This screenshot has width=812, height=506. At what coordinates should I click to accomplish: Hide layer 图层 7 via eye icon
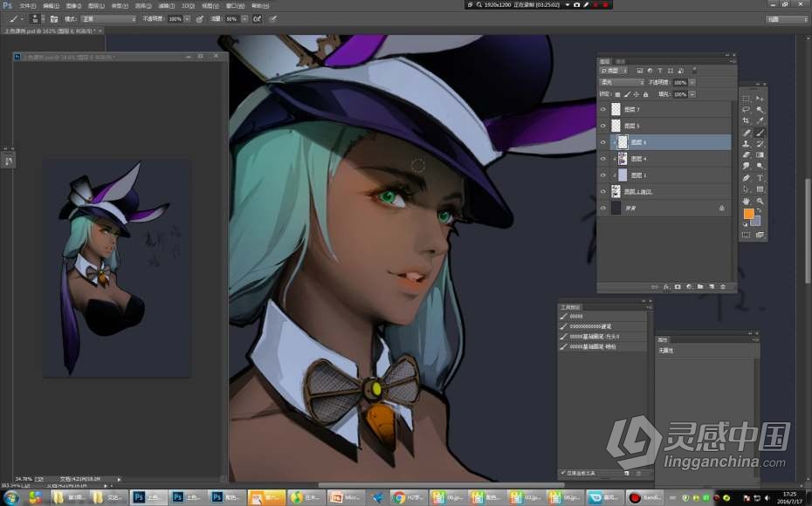[x=602, y=110]
